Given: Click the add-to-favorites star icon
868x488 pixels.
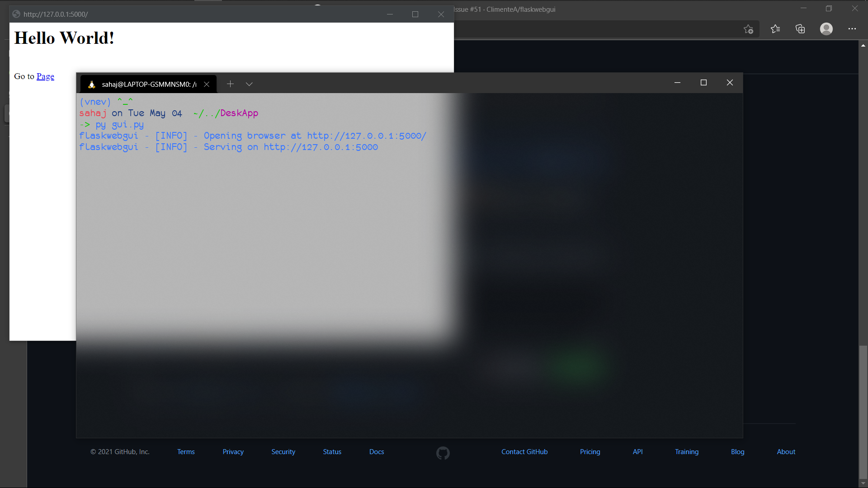Looking at the screenshot, I should (x=748, y=29).
